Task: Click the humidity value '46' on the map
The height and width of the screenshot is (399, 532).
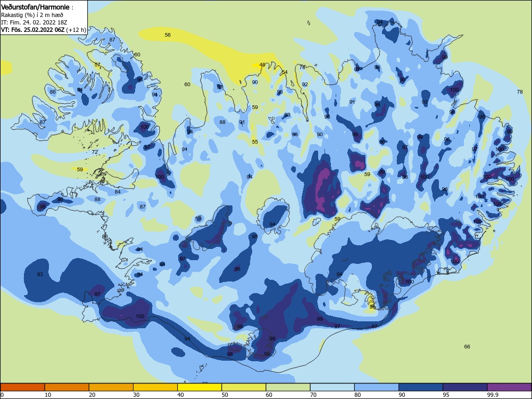Action: coord(262,65)
